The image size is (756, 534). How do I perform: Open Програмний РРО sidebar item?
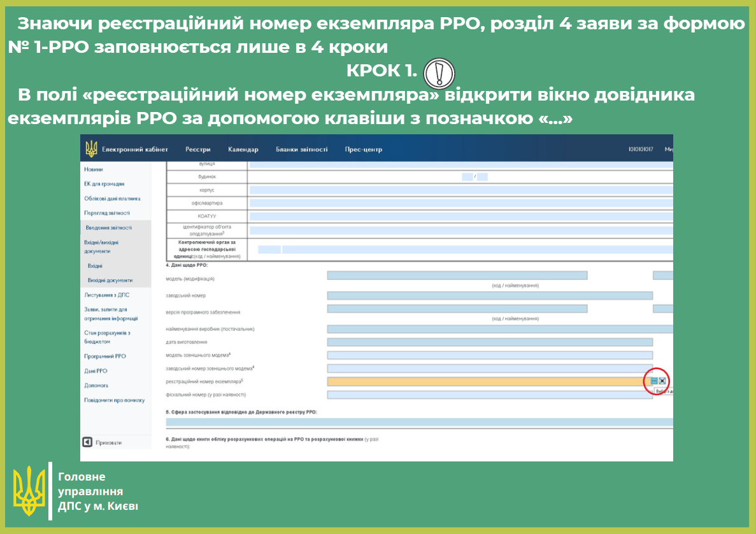(105, 356)
